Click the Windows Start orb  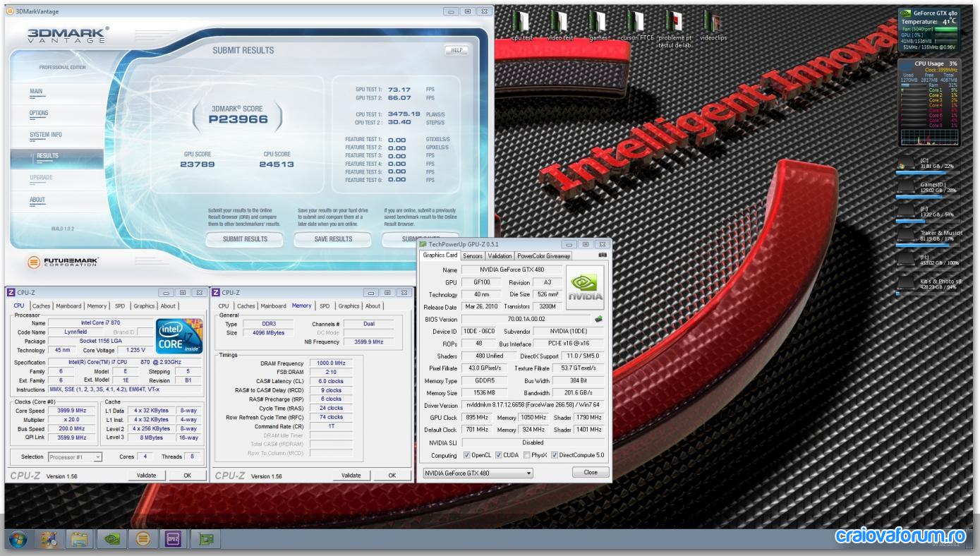[x=18, y=540]
